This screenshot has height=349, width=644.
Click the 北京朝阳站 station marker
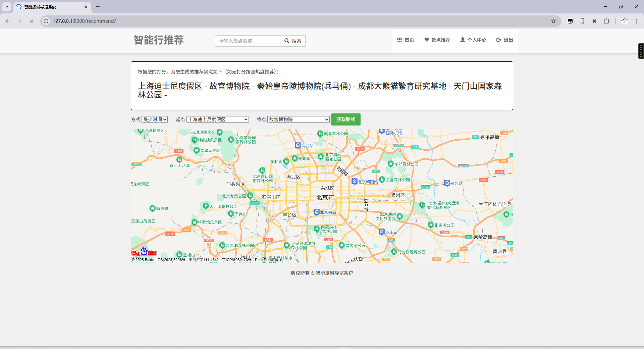click(x=354, y=182)
